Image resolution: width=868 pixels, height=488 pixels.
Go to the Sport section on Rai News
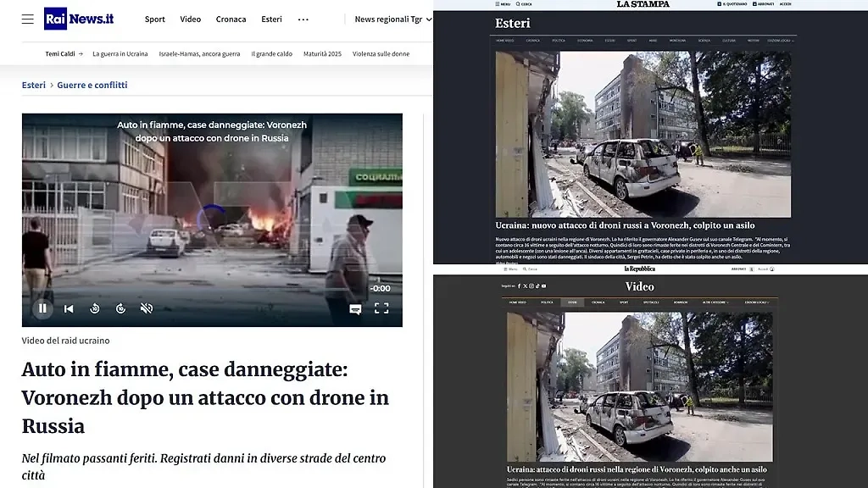point(155,19)
